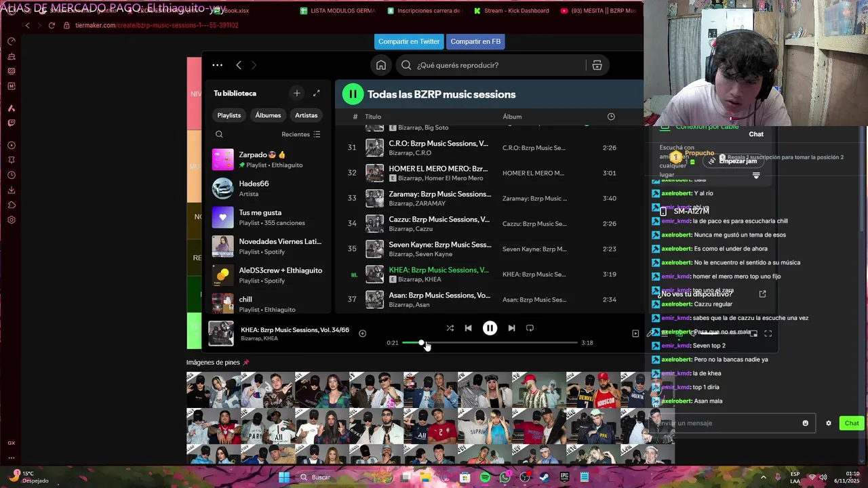Open chat emoji picker
868x488 pixels.
pyautogui.click(x=805, y=423)
